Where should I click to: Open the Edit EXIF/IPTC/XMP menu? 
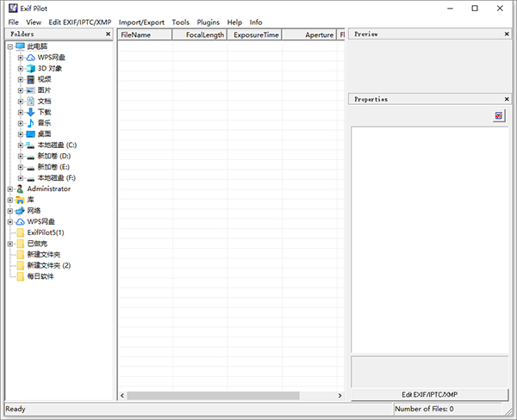[80, 22]
